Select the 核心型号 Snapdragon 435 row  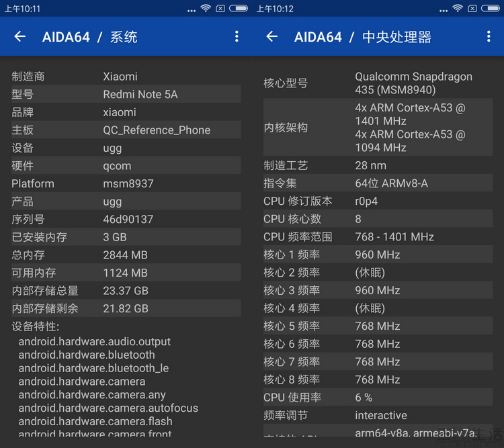tap(378, 83)
